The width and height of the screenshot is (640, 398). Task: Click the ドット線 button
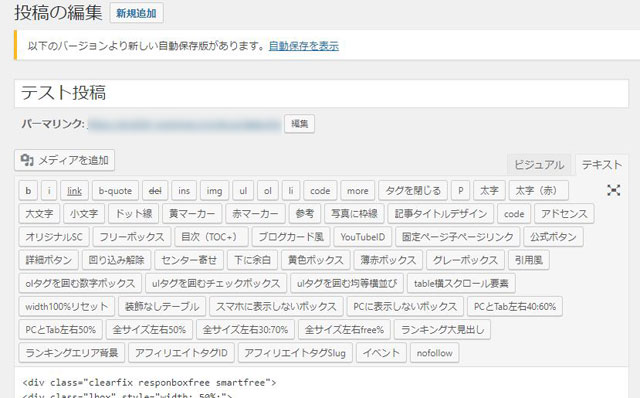(x=133, y=213)
